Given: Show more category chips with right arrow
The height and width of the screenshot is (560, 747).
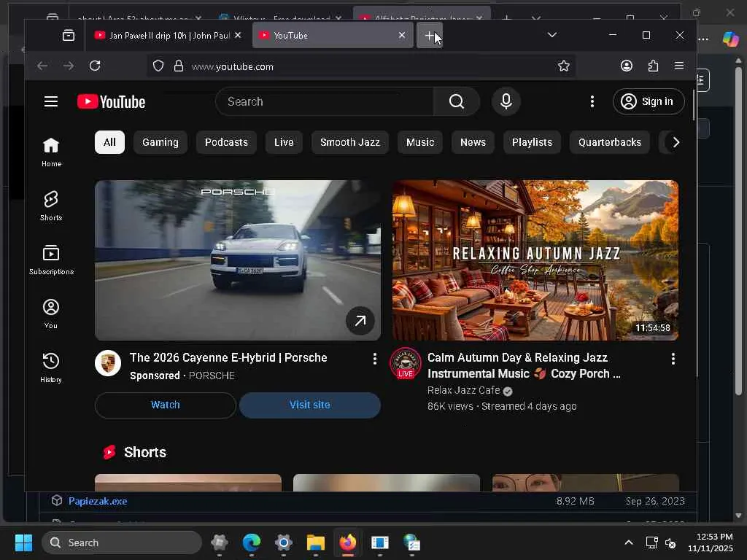Looking at the screenshot, I should (676, 142).
